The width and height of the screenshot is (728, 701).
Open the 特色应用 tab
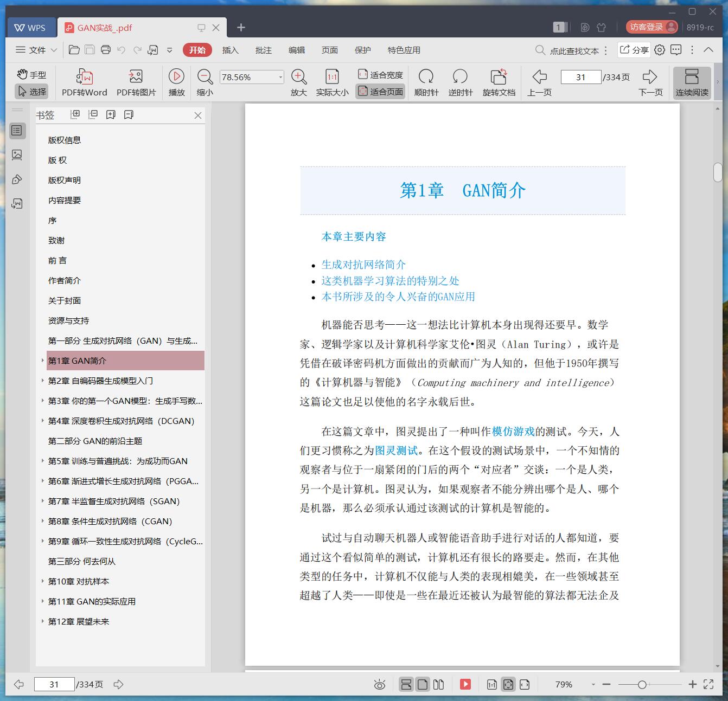404,50
